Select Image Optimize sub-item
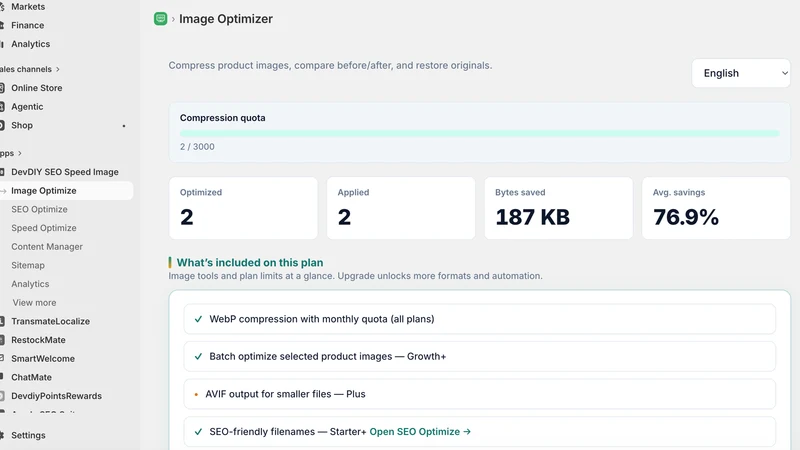This screenshot has height=450, width=800. point(44,190)
